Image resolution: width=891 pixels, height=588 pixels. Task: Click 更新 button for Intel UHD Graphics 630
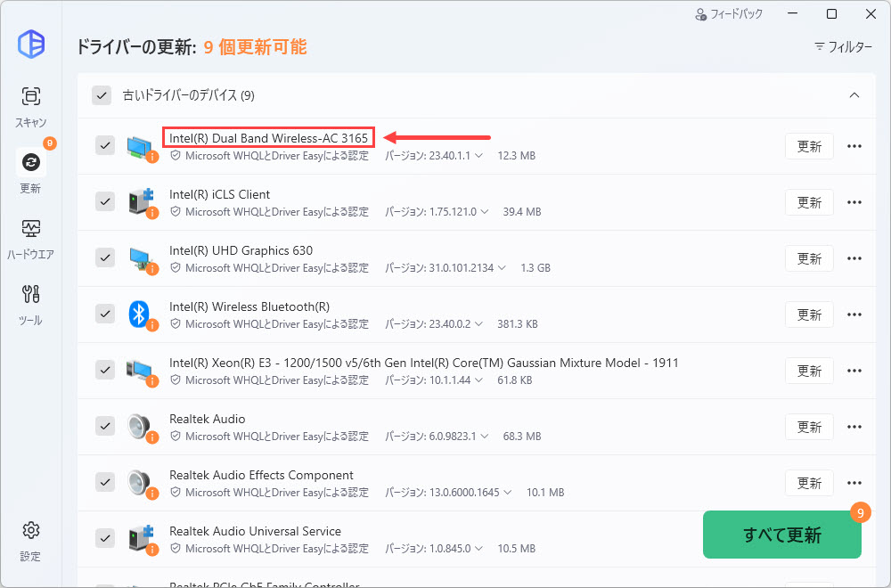809,258
